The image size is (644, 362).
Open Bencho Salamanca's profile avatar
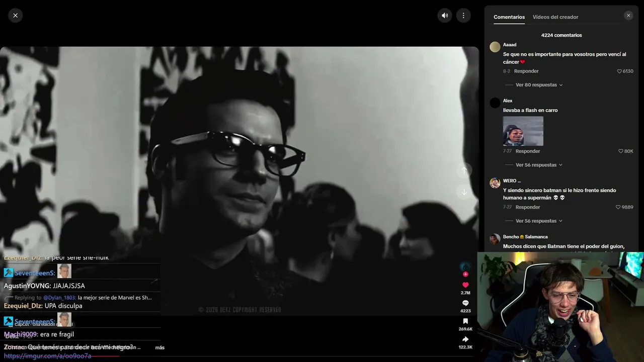pyautogui.click(x=495, y=239)
